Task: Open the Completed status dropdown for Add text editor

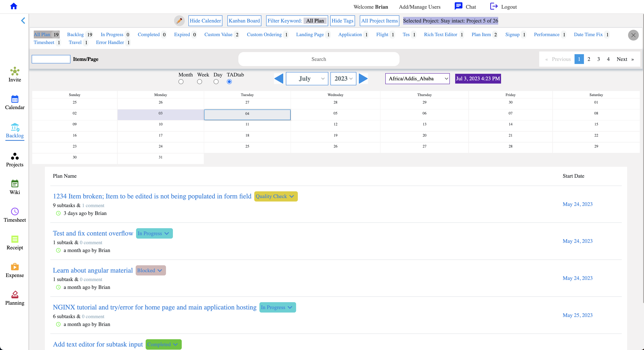Action: (x=163, y=344)
